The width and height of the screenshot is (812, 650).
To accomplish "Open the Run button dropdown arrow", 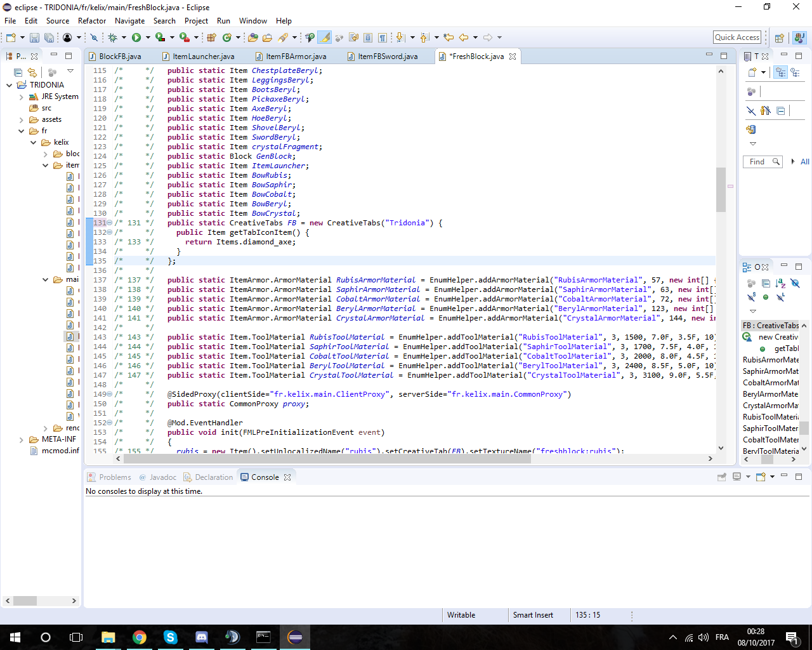I will [x=148, y=37].
